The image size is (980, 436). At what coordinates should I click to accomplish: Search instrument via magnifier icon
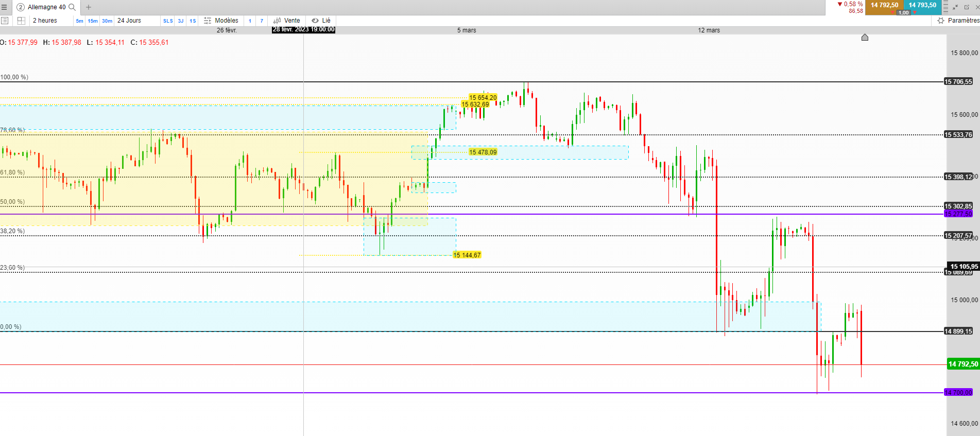(73, 7)
